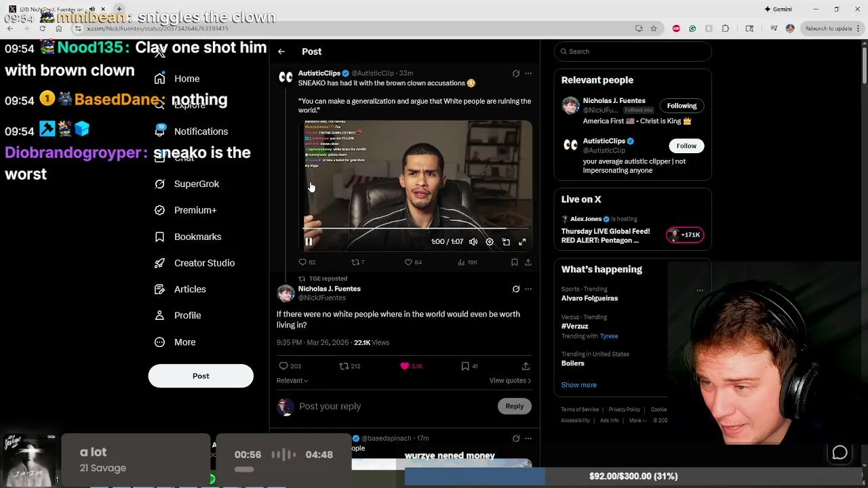Reload the page in Chrome
This screenshot has height=488, width=868.
tap(42, 28)
